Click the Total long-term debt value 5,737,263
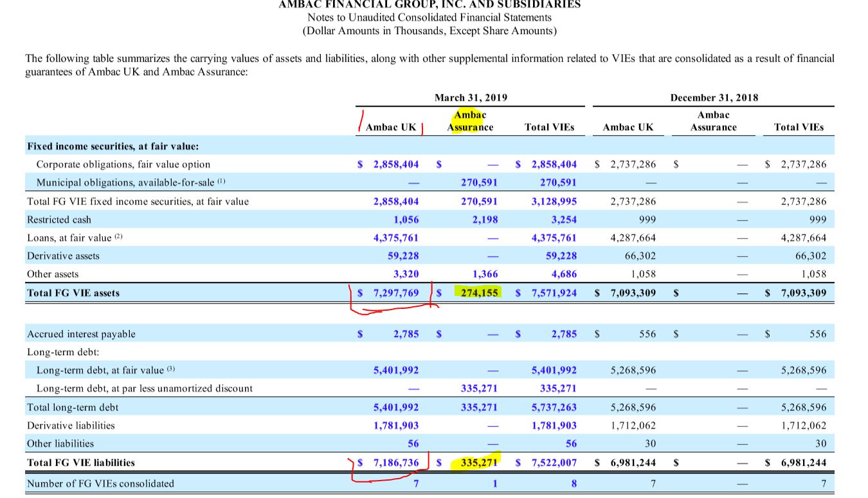 click(554, 407)
